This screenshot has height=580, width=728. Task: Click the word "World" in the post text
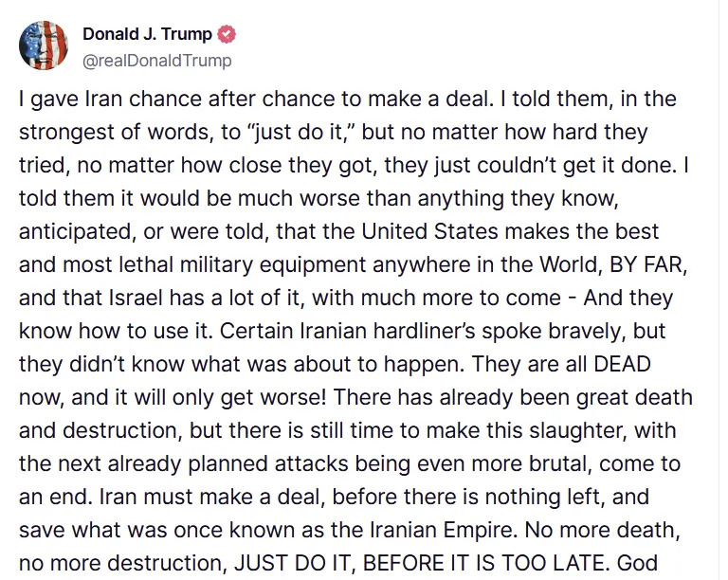[571, 264]
